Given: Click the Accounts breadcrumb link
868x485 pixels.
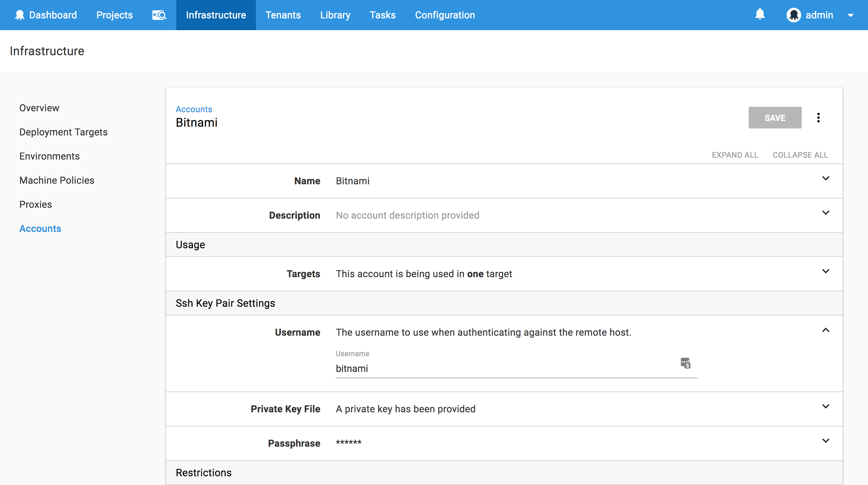Looking at the screenshot, I should [x=194, y=109].
